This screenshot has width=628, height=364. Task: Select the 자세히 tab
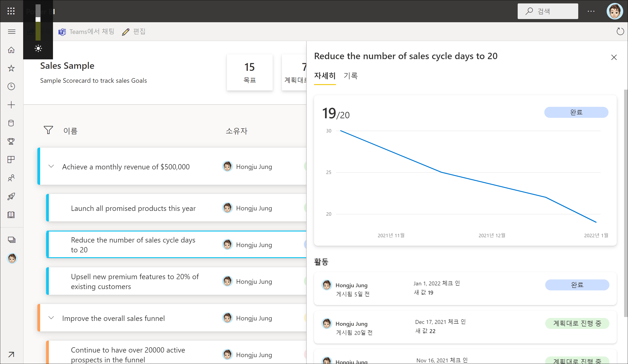tap(325, 76)
